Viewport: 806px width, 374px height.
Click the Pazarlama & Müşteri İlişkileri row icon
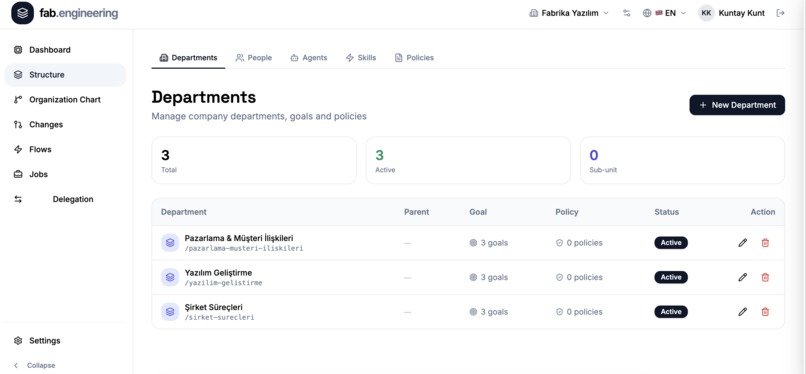pyautogui.click(x=170, y=243)
